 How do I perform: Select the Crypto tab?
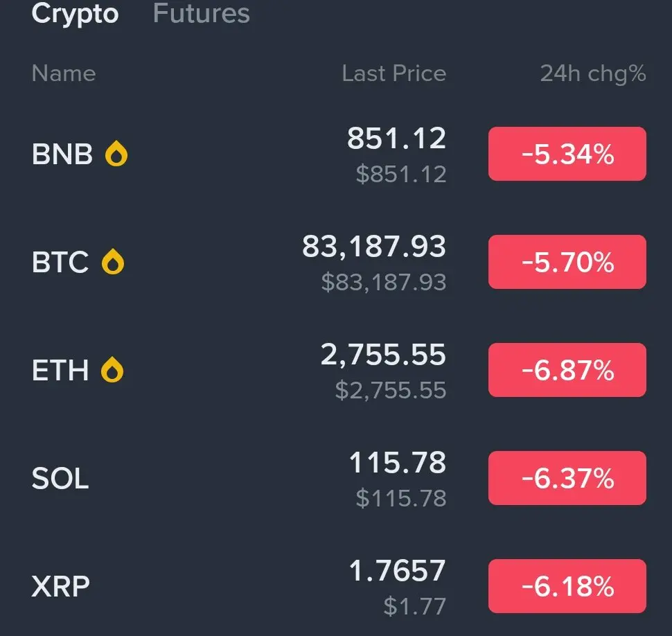coord(75,14)
